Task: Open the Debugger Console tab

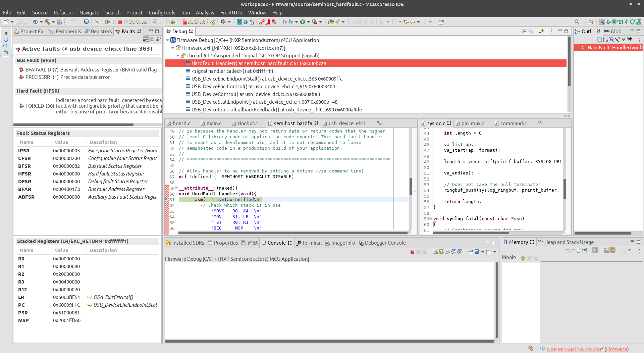Action: (382, 243)
